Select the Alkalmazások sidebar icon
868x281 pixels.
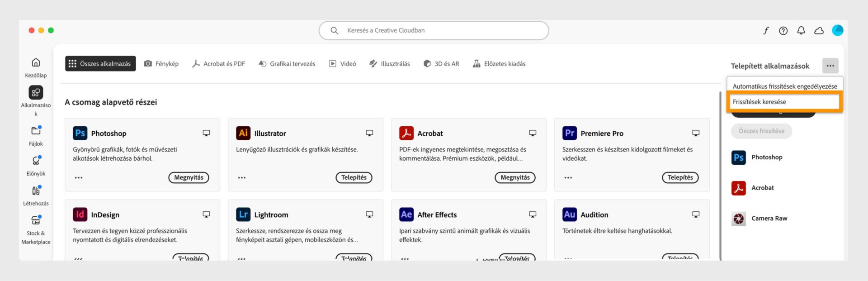[x=36, y=92]
